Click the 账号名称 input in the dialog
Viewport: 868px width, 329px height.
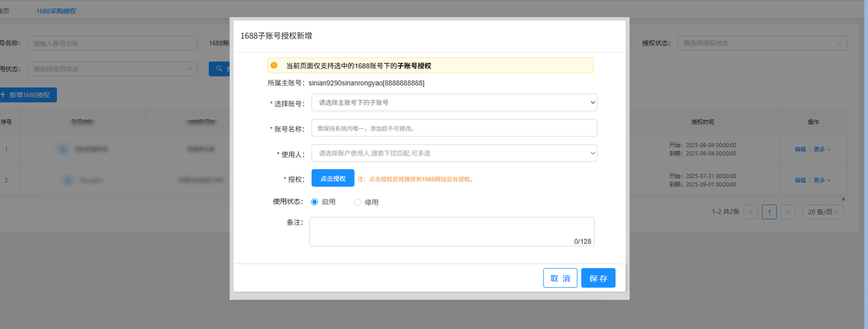click(454, 128)
